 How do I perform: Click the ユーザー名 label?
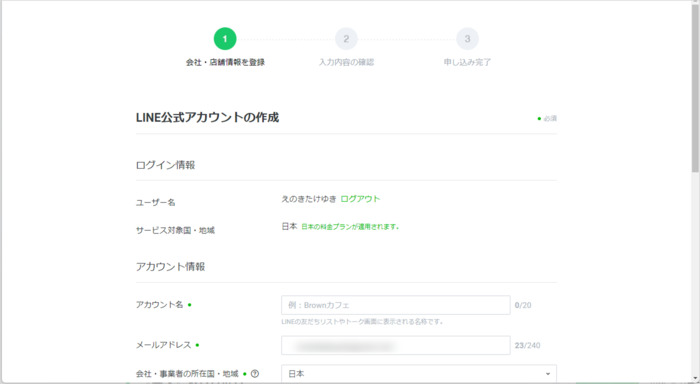(155, 202)
